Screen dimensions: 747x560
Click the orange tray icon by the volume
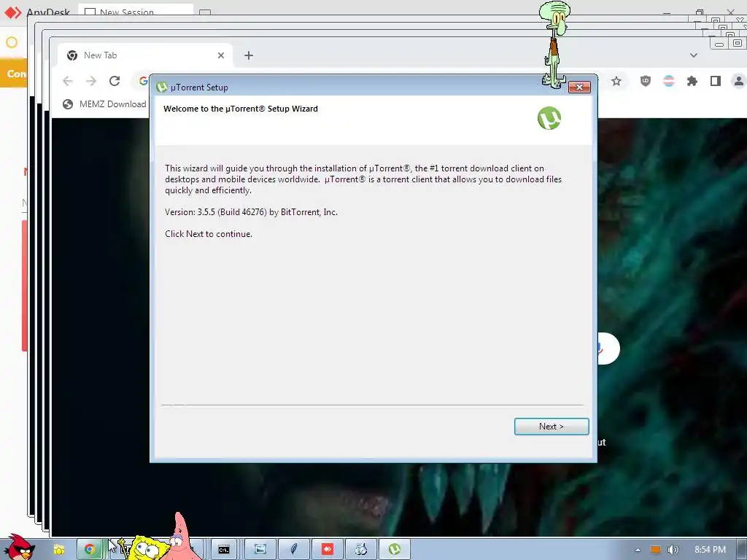pos(656,550)
